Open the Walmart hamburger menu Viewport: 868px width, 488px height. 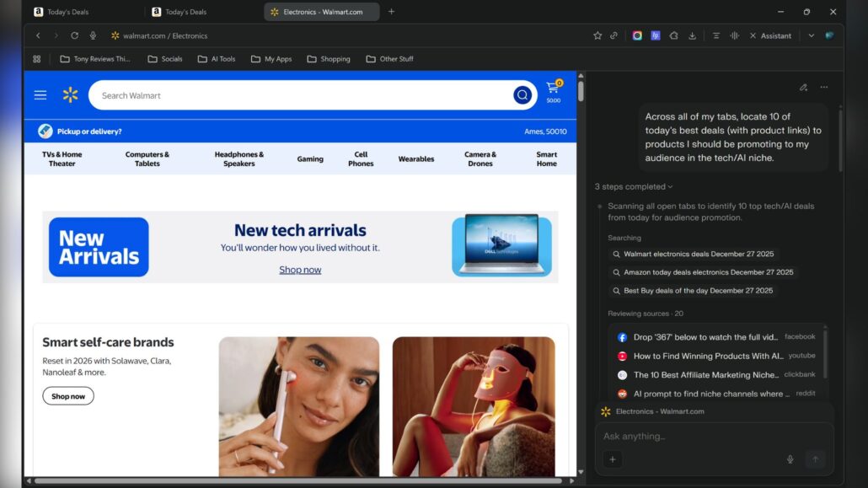pos(40,95)
